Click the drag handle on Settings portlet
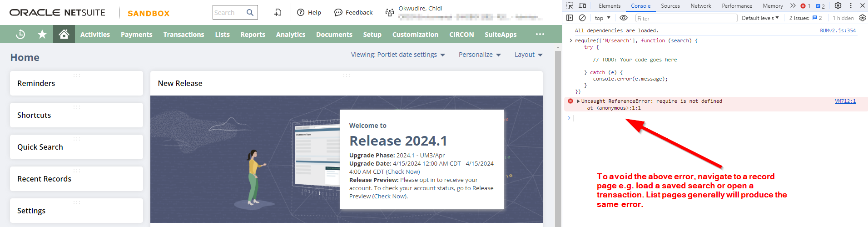Viewport: 868px width, 227px height. (77, 202)
